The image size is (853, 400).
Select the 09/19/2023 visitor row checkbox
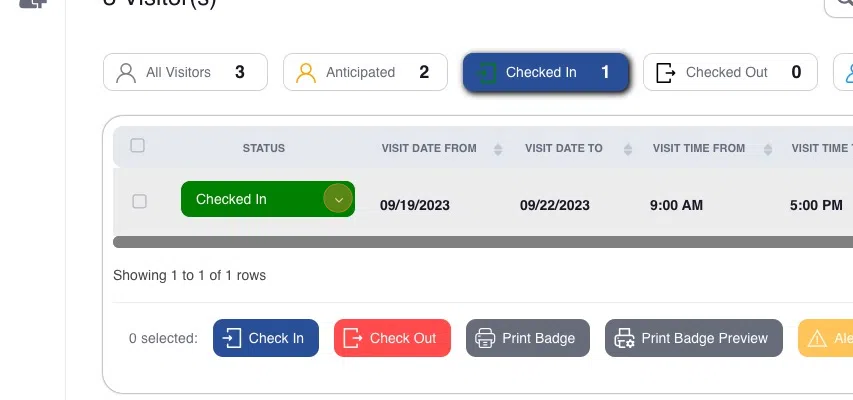point(140,201)
